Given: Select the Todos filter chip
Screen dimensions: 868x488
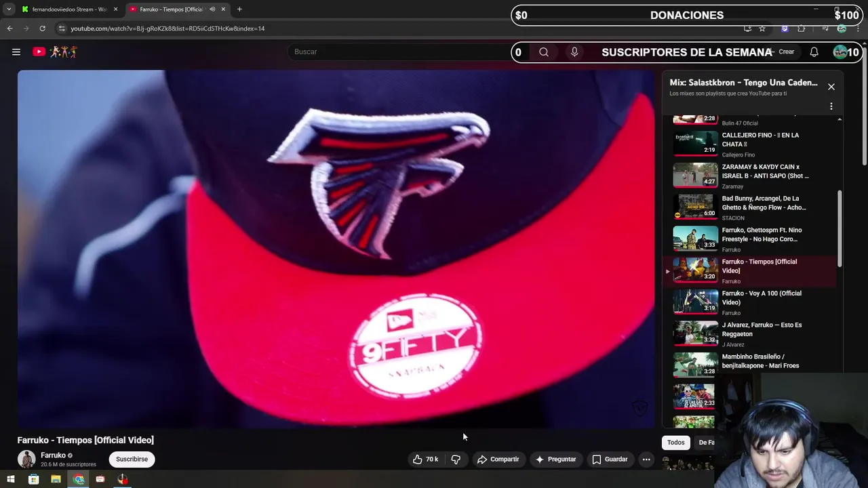Looking at the screenshot, I should pos(675,443).
